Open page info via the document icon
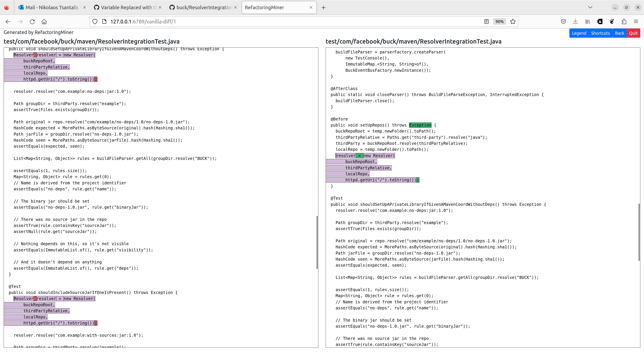Image resolution: width=644 pixels, height=362 pixels. 104,21
